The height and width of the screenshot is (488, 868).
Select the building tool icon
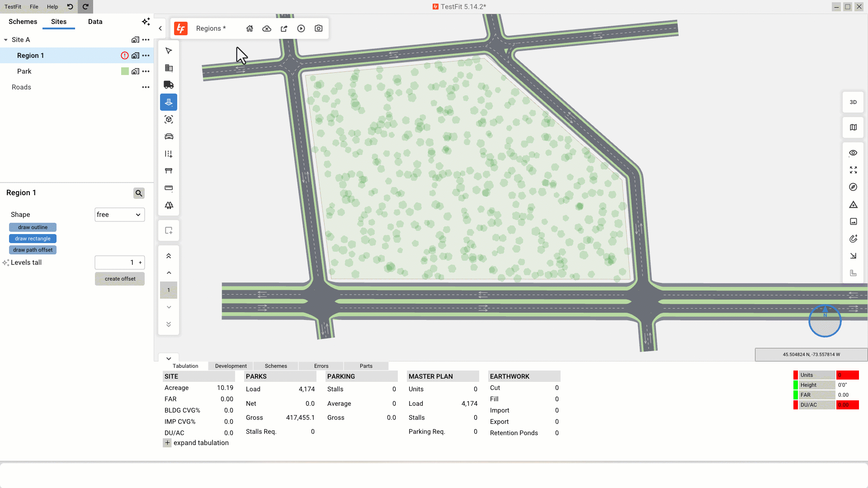pyautogui.click(x=169, y=68)
